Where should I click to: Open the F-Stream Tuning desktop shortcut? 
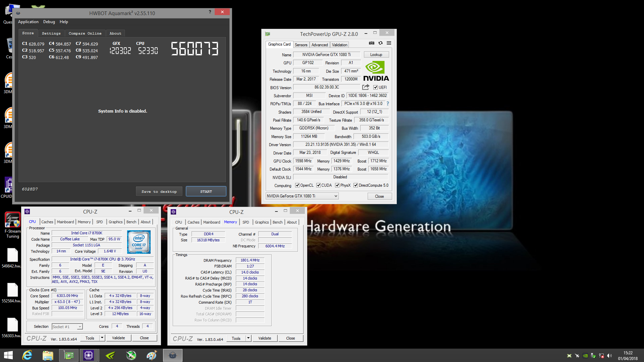click(x=12, y=225)
